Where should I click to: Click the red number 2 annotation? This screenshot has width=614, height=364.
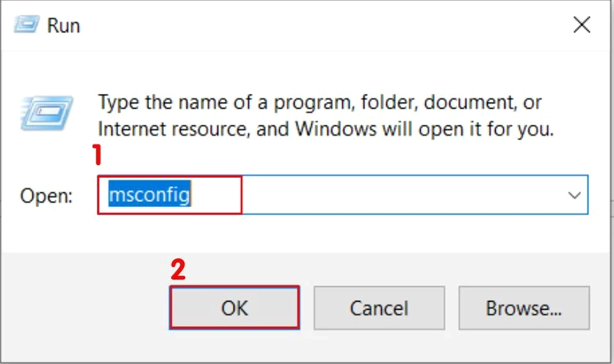point(177,270)
